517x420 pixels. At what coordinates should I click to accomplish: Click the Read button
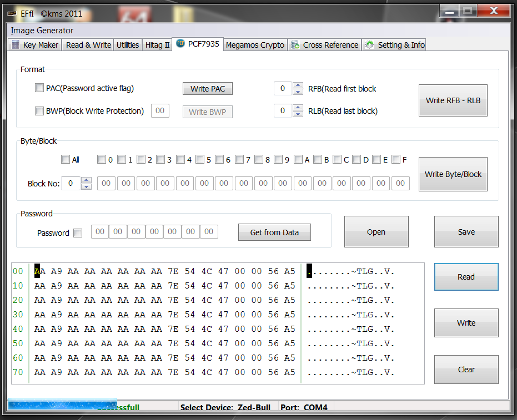(466, 277)
